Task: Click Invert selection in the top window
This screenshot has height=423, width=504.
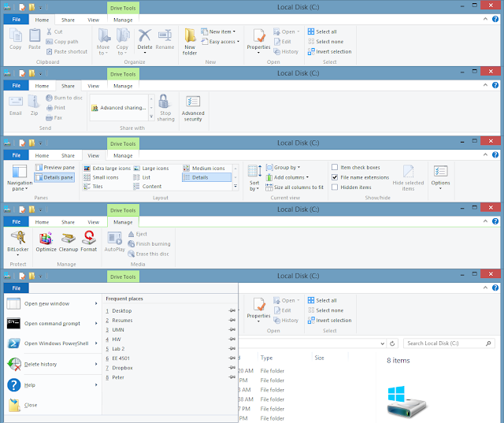Action: tap(330, 51)
